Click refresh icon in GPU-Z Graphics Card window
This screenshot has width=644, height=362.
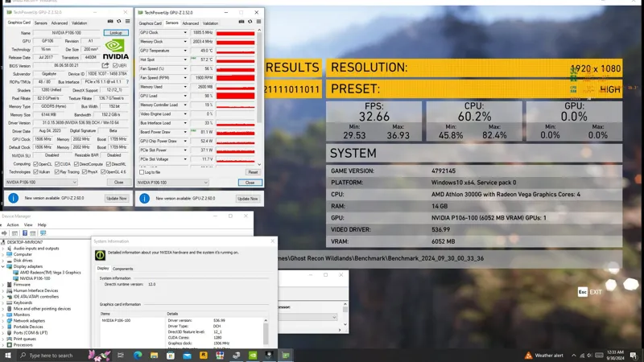click(119, 22)
